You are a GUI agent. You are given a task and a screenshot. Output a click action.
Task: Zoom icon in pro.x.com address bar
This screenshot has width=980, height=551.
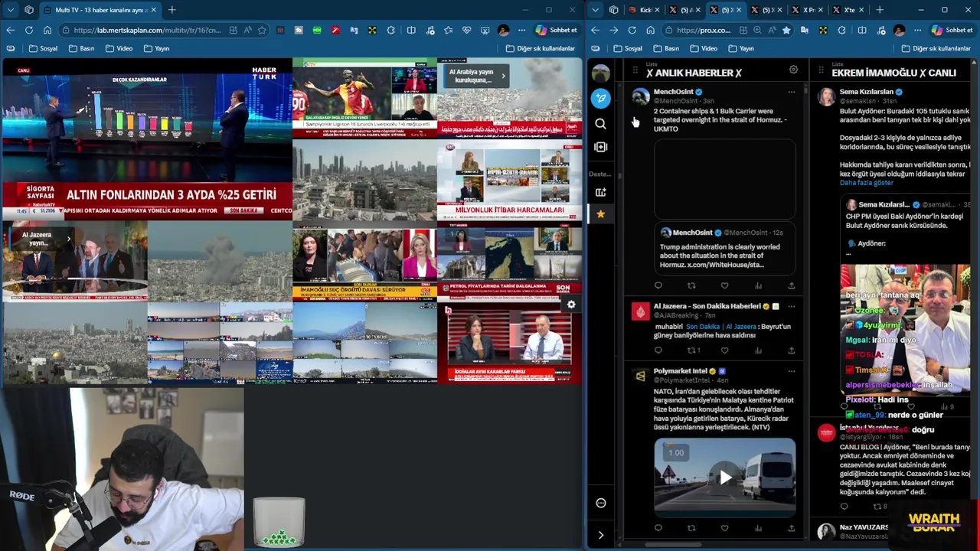[757, 30]
